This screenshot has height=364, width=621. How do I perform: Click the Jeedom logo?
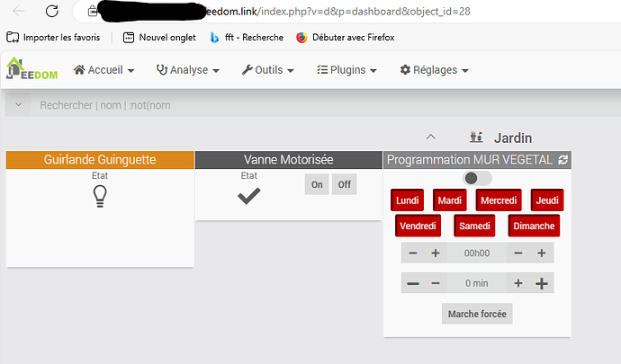(x=32, y=68)
